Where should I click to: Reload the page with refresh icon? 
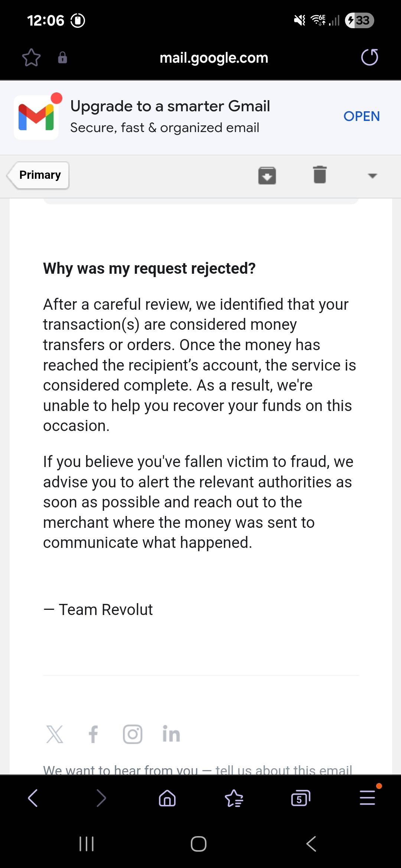click(x=369, y=57)
